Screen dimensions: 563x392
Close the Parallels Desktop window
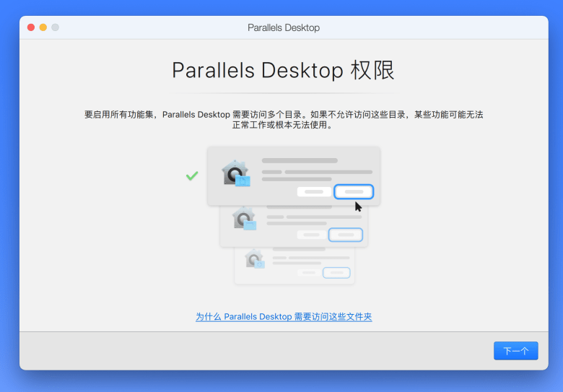coord(31,27)
